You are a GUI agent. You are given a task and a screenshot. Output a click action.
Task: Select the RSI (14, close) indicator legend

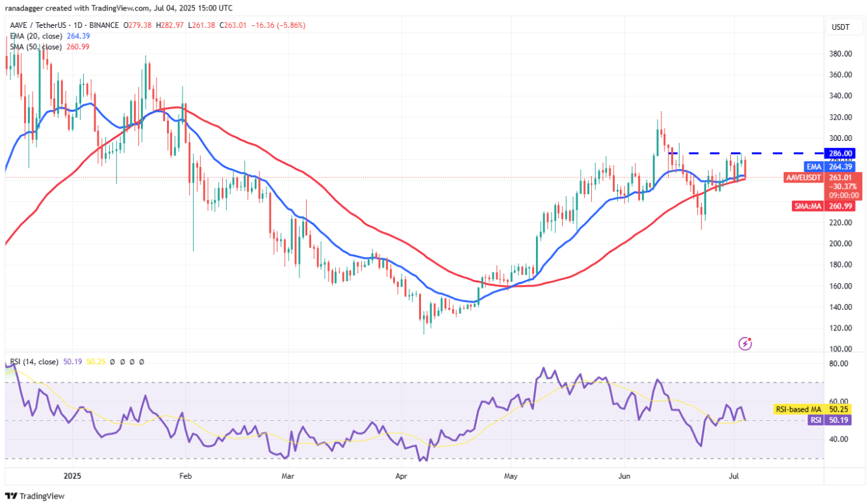point(34,362)
